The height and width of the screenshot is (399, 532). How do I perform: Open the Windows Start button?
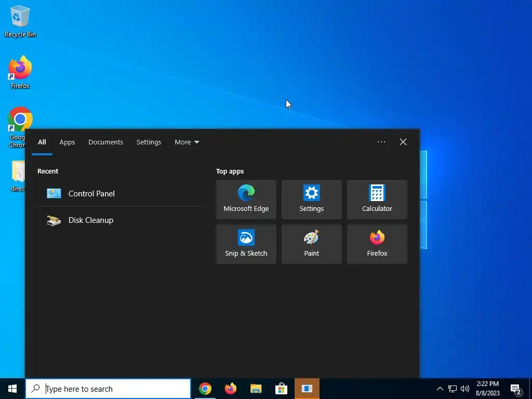(12, 389)
